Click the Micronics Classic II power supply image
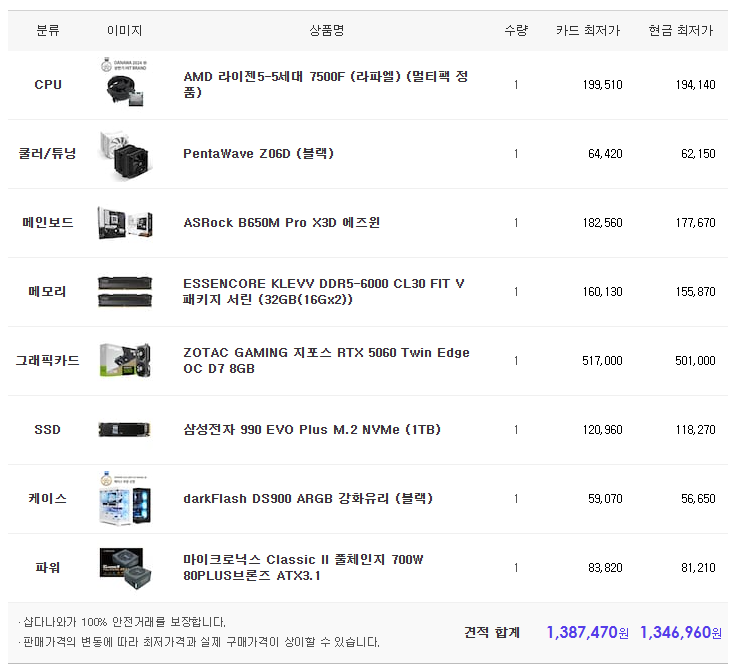This screenshot has height=667, width=731. tap(124, 568)
